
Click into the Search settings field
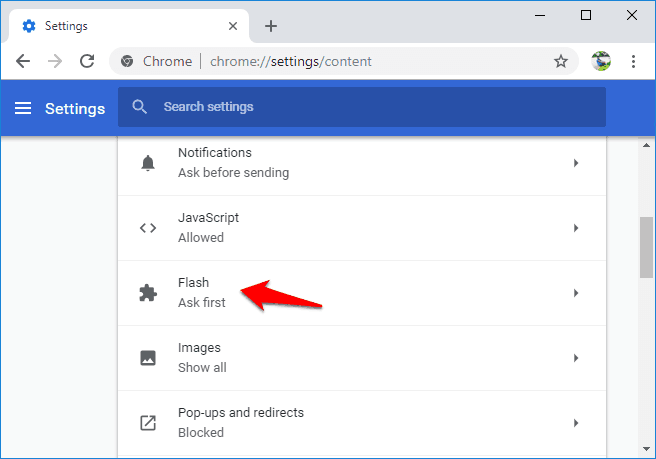[361, 107]
